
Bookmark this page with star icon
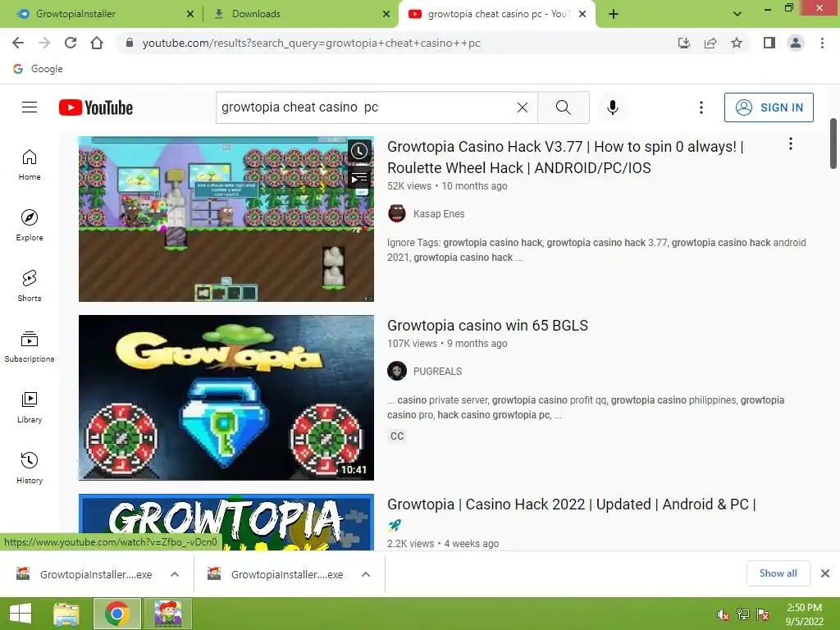point(737,43)
